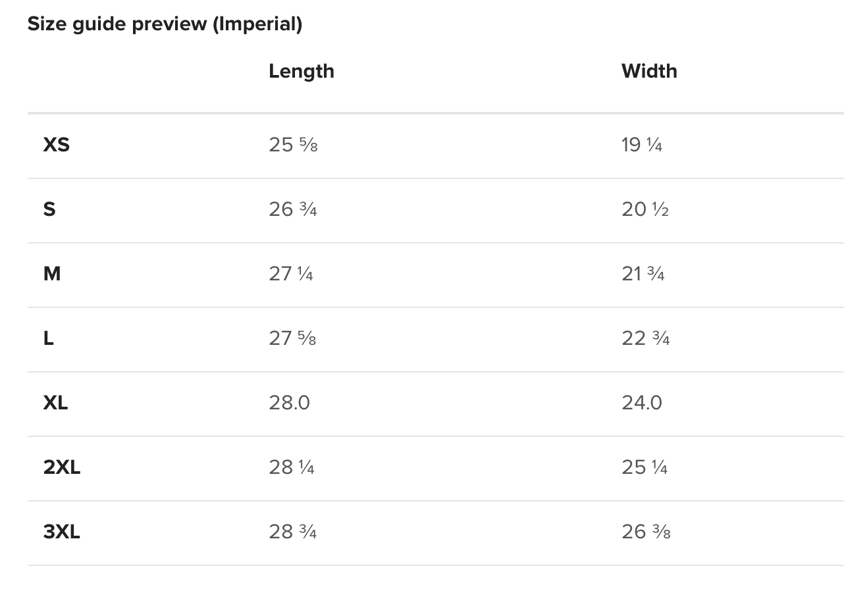Click the XL size row label
This screenshot has height=616, width=844.
point(56,403)
